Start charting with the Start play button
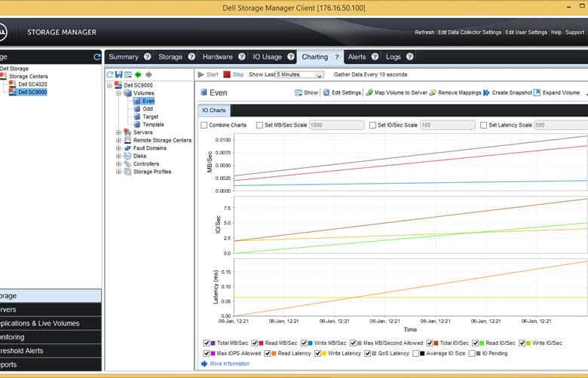This screenshot has height=378, width=588. click(208, 75)
